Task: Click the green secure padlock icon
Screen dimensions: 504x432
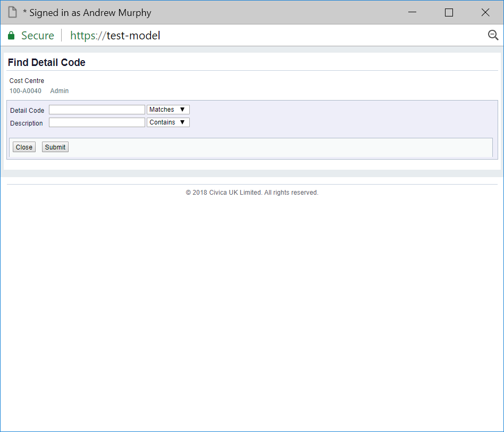Action: 11,36
